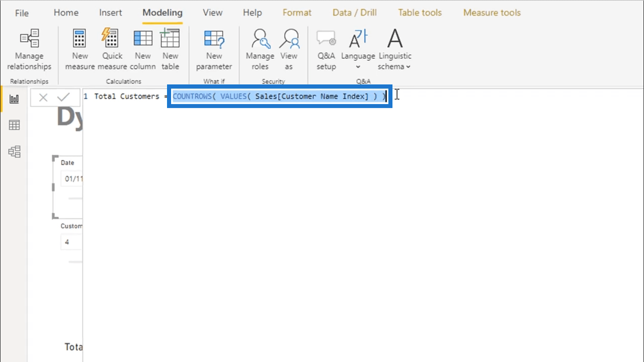Click the Date slicer start date field

pos(72,179)
